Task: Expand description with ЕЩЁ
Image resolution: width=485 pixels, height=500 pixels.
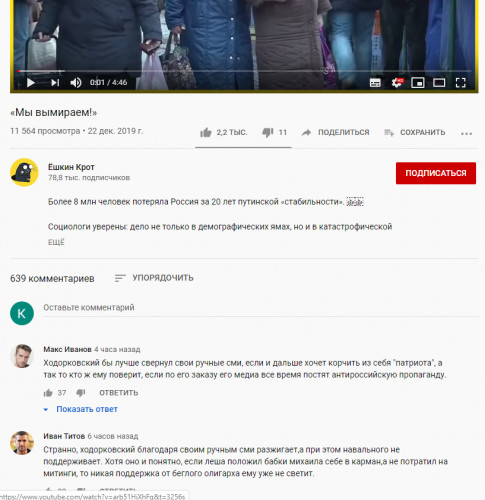Action: click(56, 242)
